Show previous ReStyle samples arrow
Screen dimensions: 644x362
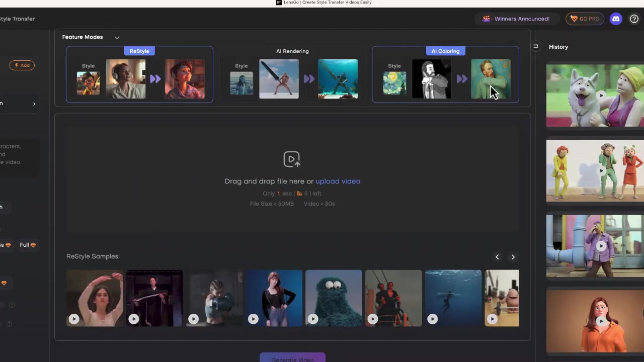[x=497, y=257]
